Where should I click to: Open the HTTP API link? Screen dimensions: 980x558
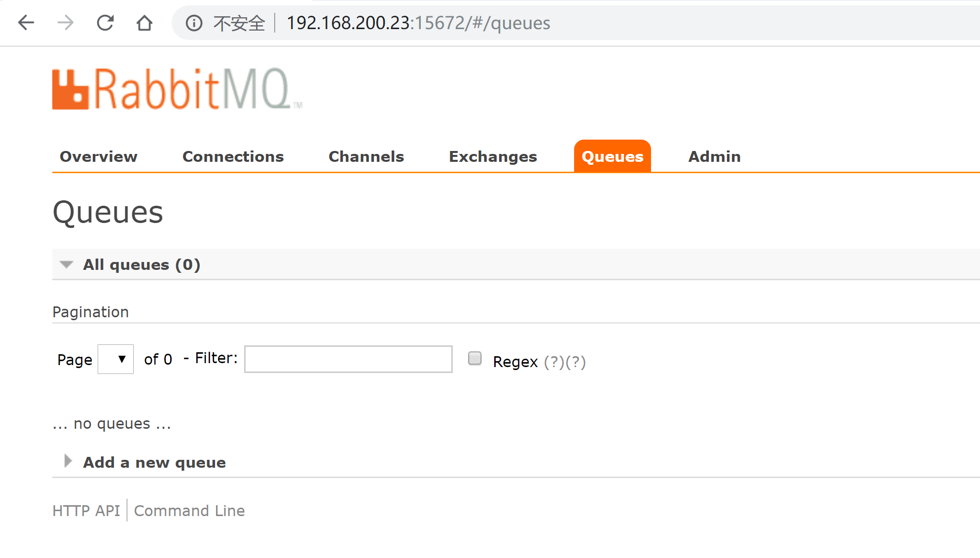point(86,511)
